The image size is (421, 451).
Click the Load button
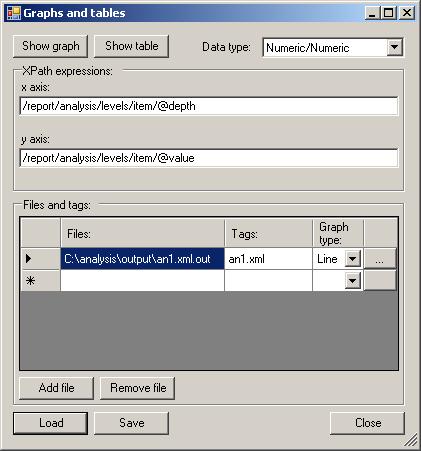(x=51, y=423)
